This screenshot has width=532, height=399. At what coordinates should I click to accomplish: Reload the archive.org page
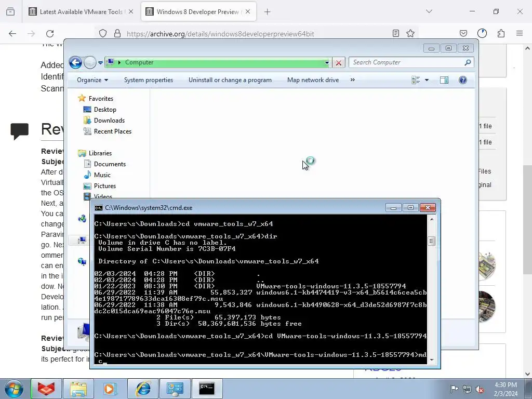coord(50,34)
